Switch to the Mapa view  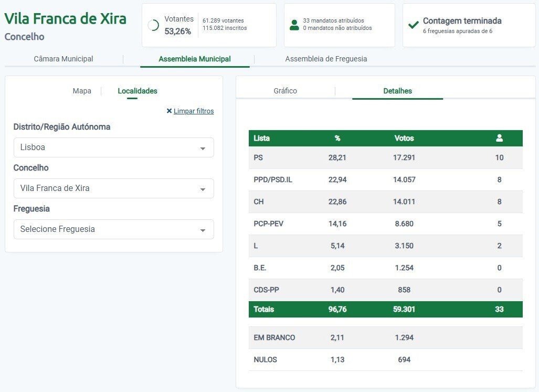pos(82,91)
